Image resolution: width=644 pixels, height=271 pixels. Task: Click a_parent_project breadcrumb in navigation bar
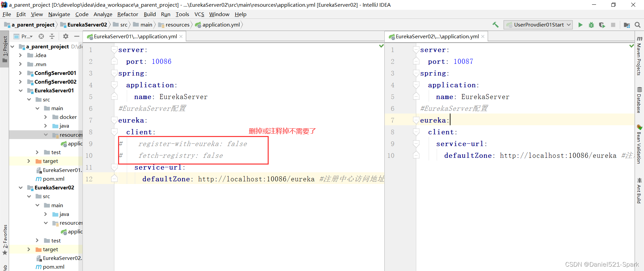coord(29,25)
